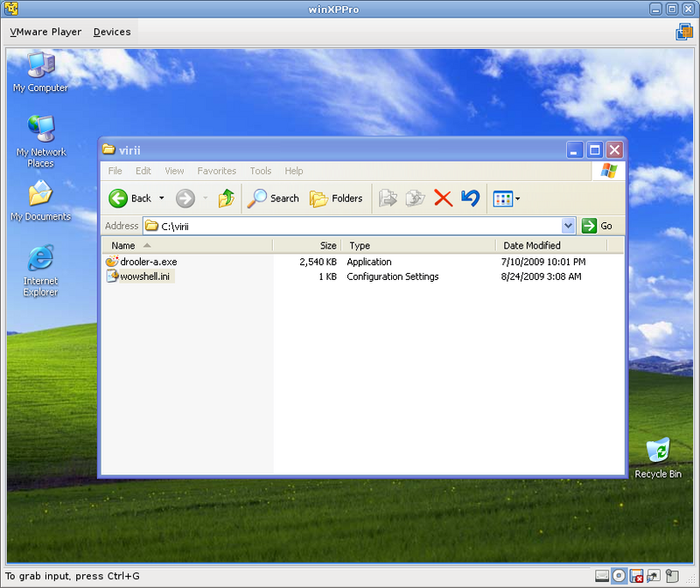Click the 2,540 KB size cell
This screenshot has width=700, height=588.
pyautogui.click(x=318, y=262)
